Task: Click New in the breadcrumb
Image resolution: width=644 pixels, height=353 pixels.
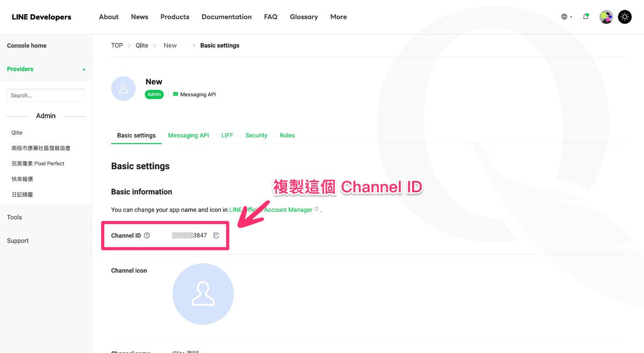Action: (x=170, y=46)
